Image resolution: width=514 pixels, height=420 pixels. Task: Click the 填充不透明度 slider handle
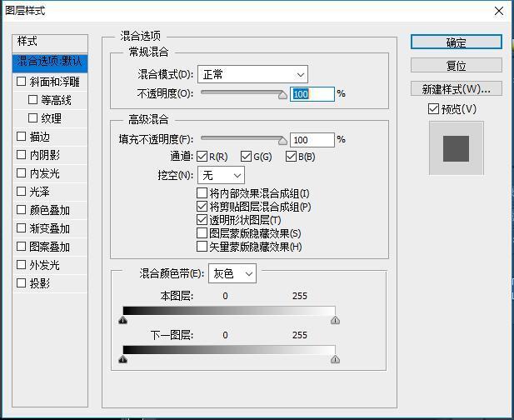282,141
